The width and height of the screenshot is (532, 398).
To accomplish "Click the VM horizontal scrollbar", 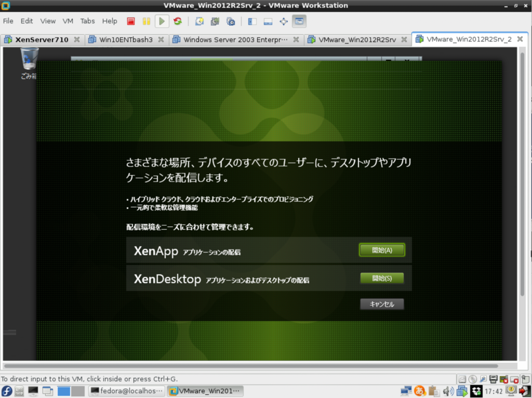I will point(251,366).
